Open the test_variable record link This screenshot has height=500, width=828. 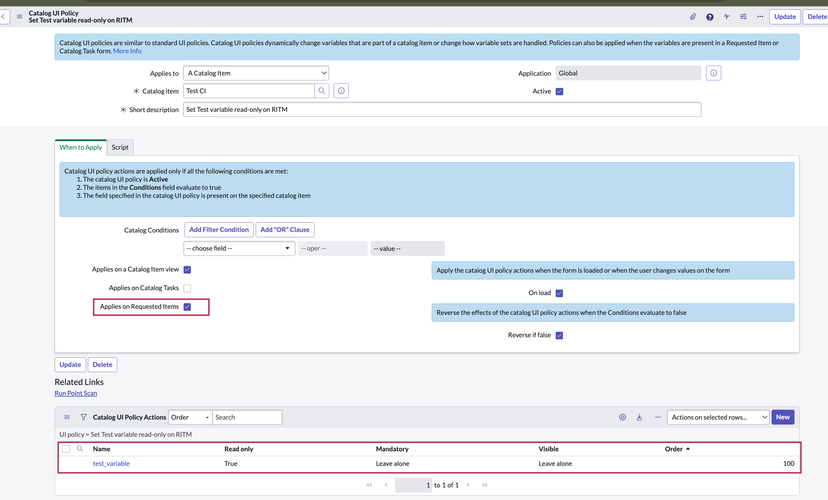pyautogui.click(x=111, y=463)
